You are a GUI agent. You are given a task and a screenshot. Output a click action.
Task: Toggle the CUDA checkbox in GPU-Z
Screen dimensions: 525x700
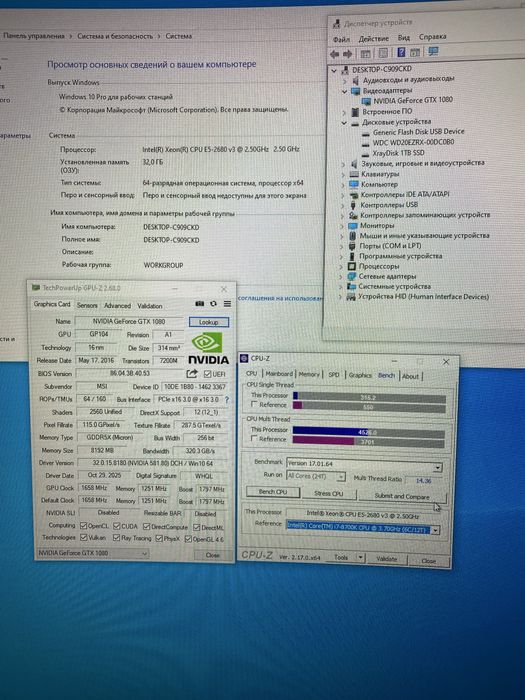click(117, 526)
